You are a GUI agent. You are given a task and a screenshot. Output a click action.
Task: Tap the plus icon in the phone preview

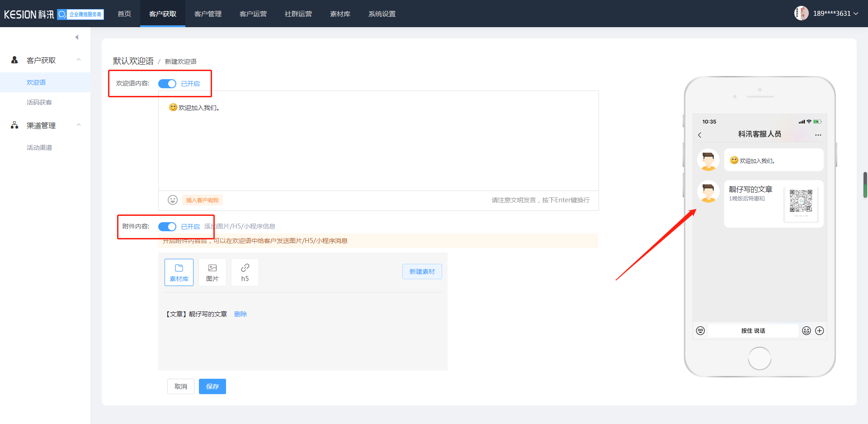point(820,331)
